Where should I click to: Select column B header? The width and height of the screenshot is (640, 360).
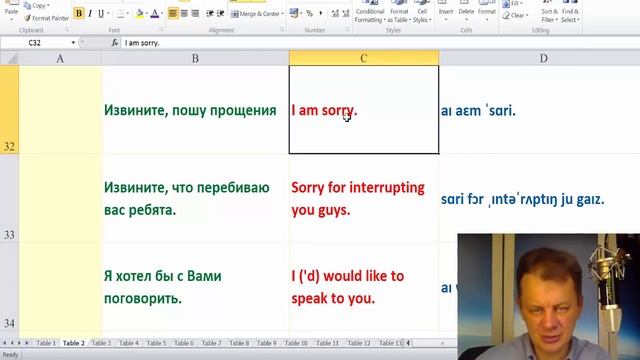pos(195,58)
